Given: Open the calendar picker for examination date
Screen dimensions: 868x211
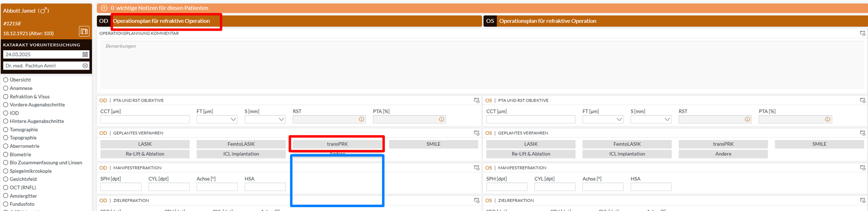Looking at the screenshot, I should (x=85, y=54).
